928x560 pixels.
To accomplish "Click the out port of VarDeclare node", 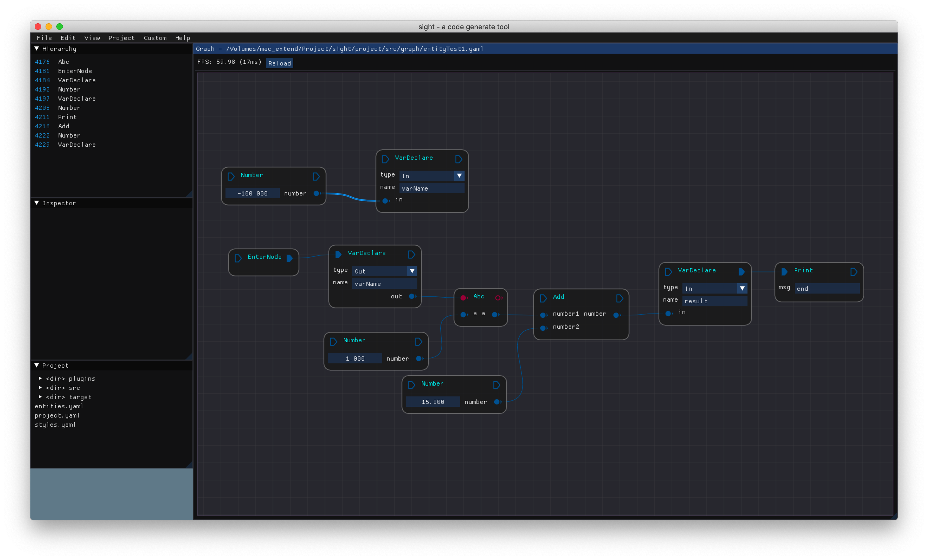I will 412,296.
